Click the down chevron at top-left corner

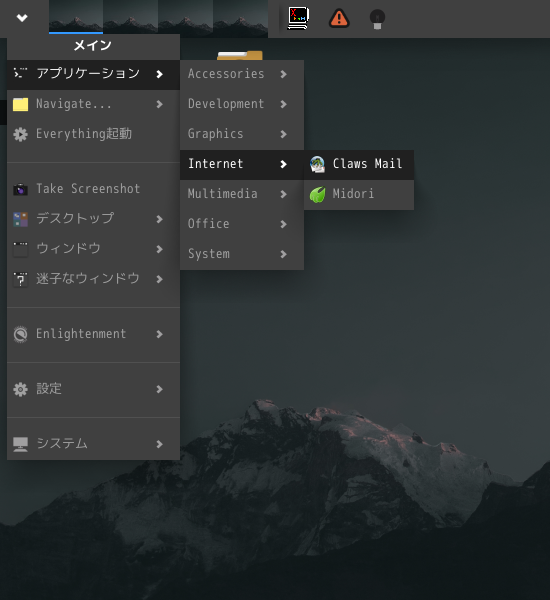click(x=22, y=18)
